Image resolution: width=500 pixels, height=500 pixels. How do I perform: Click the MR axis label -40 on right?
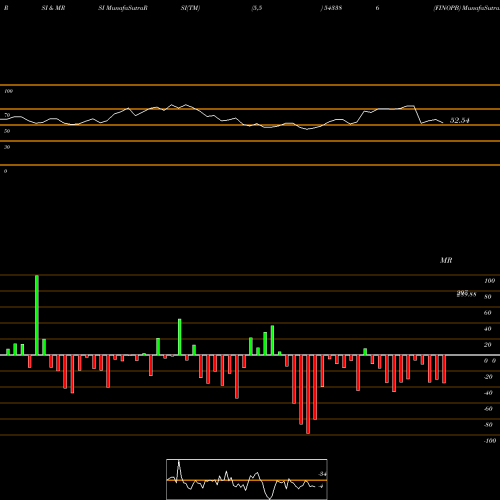tap(488, 393)
